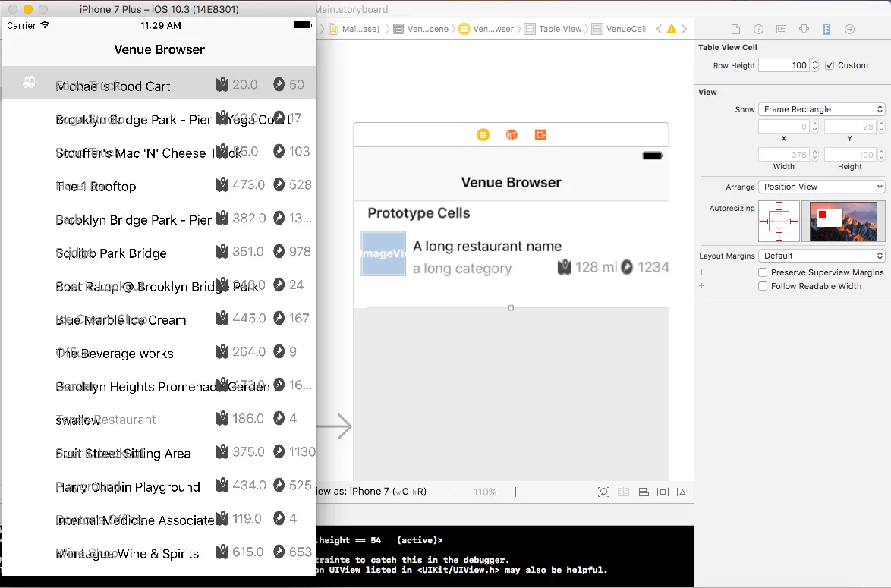This screenshot has height=588, width=891.
Task: Select VenueCell in the jump bar
Action: [x=619, y=29]
